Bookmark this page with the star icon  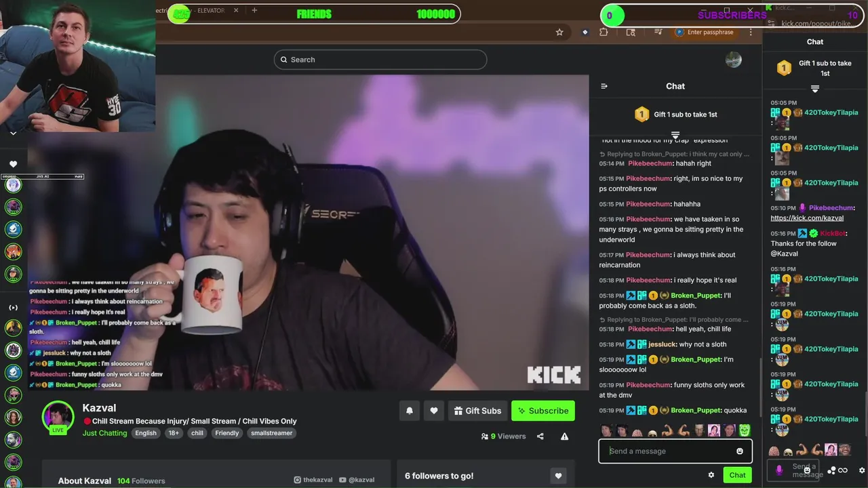pyautogui.click(x=559, y=32)
